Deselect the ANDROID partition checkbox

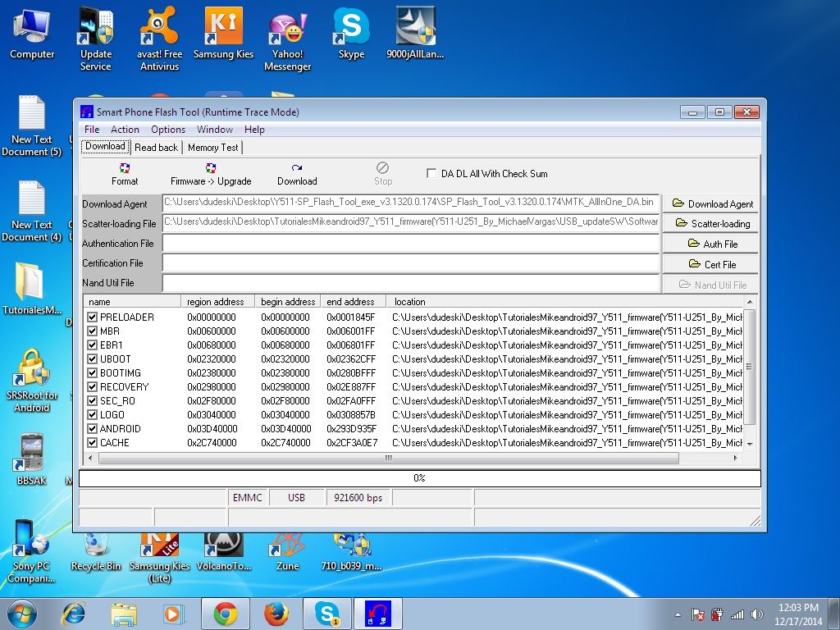click(x=93, y=429)
